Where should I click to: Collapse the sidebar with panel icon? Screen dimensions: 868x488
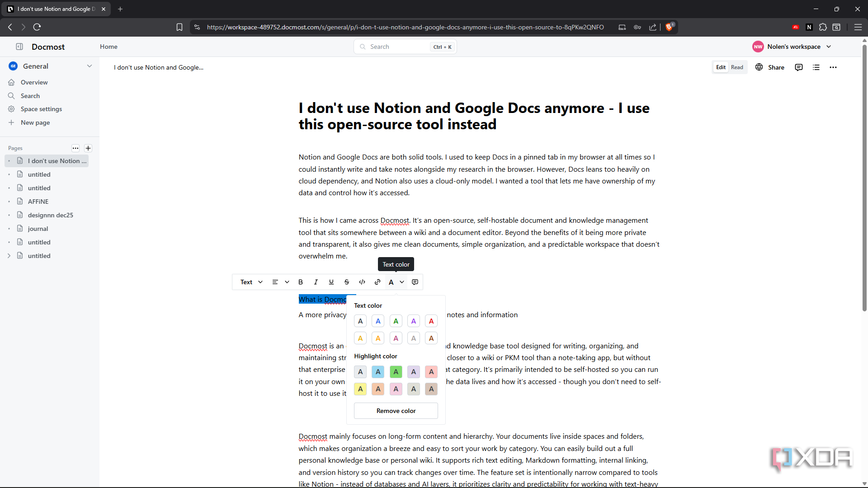coord(19,47)
